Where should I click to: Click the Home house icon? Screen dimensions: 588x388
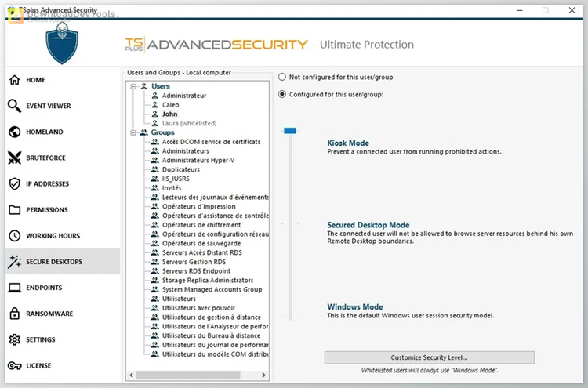[x=15, y=80]
